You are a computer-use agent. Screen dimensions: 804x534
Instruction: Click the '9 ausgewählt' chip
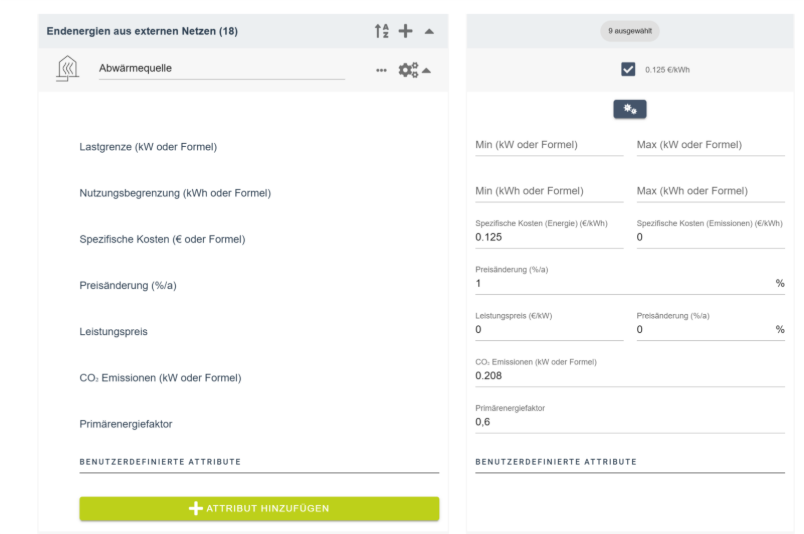click(630, 32)
